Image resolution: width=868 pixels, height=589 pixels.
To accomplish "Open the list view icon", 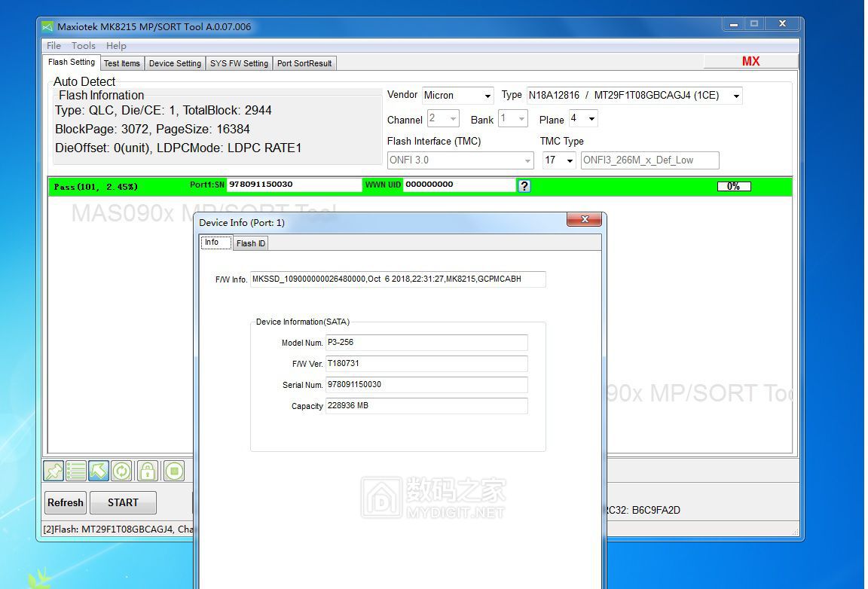I will click(x=76, y=470).
